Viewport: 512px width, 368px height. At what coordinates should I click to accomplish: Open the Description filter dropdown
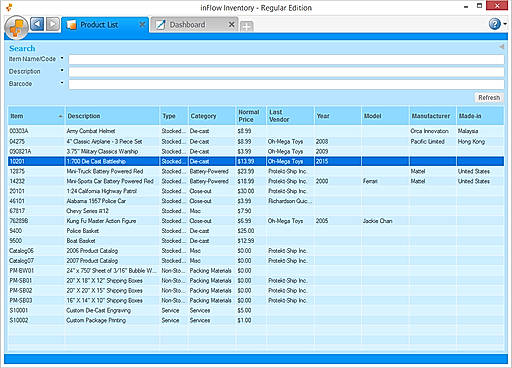pyautogui.click(x=62, y=71)
